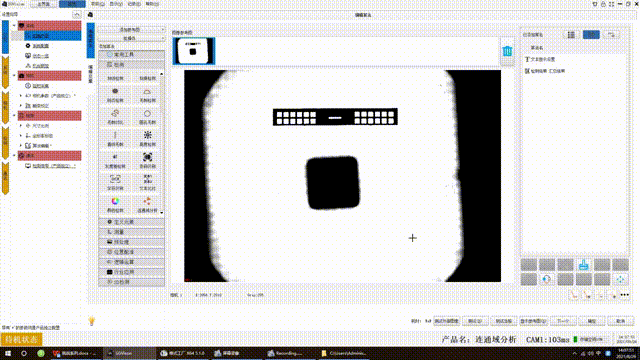Click the 主界面 tab in the top bar
The image size is (640, 360).
point(44,4)
